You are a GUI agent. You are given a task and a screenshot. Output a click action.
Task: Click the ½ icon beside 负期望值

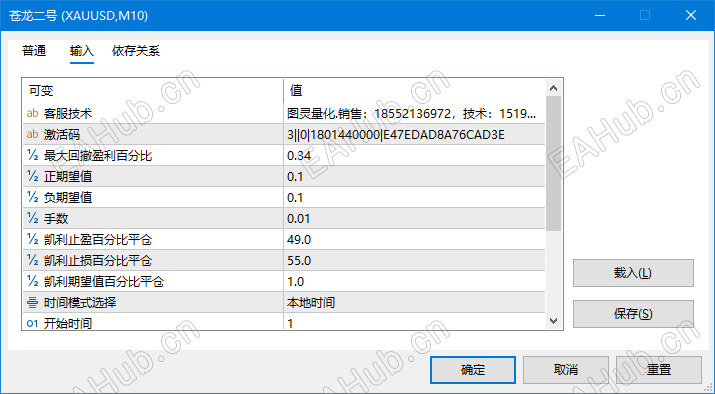coord(32,197)
